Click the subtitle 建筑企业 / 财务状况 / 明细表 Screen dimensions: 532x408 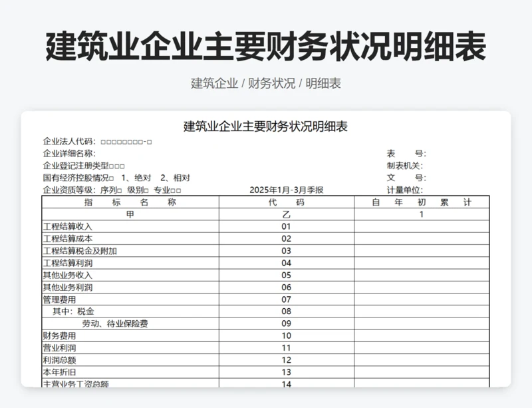(x=265, y=83)
